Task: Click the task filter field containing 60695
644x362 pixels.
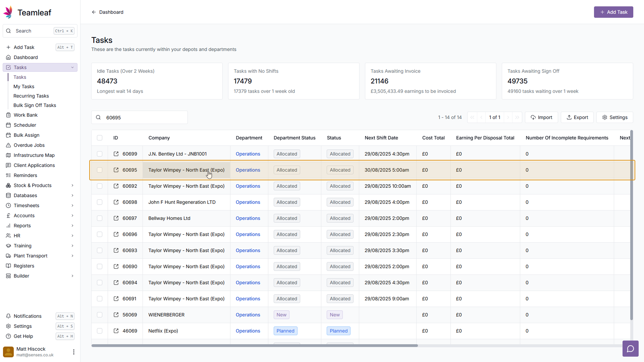Action: (140, 117)
